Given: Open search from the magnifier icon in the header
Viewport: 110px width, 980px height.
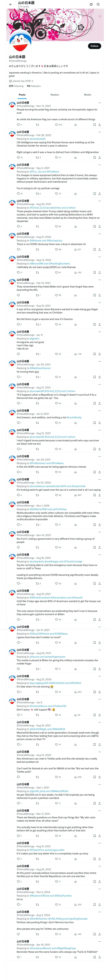Looking at the screenshot, I should tap(98, 4).
